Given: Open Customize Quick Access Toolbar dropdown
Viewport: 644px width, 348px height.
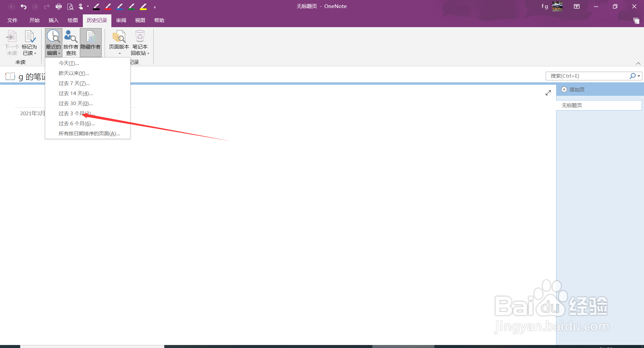Looking at the screenshot, I should [x=155, y=7].
